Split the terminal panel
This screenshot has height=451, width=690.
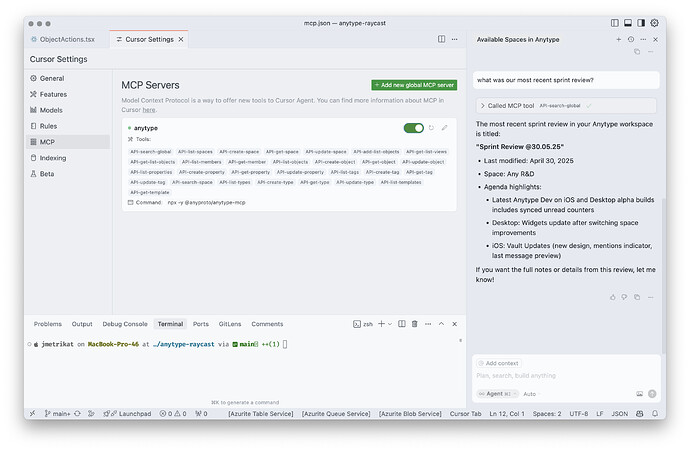pos(401,324)
